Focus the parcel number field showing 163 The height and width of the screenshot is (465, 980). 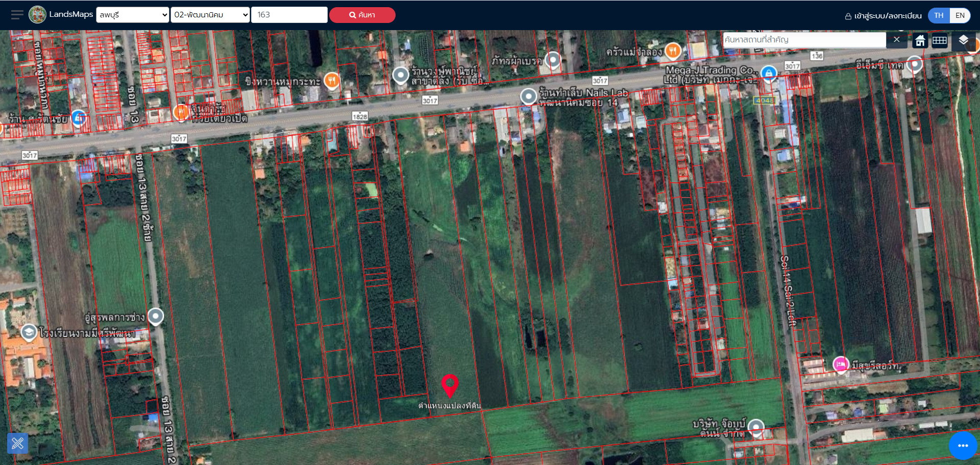point(289,15)
